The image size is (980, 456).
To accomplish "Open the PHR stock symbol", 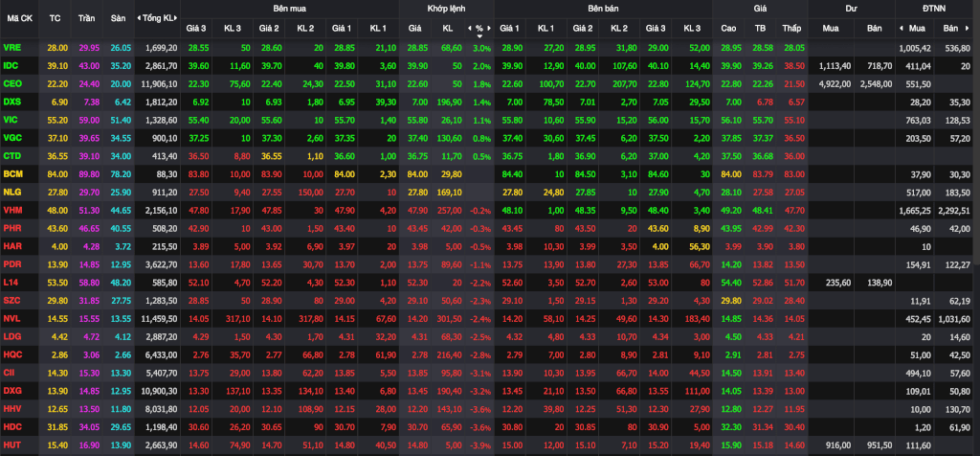I will (x=11, y=228).
